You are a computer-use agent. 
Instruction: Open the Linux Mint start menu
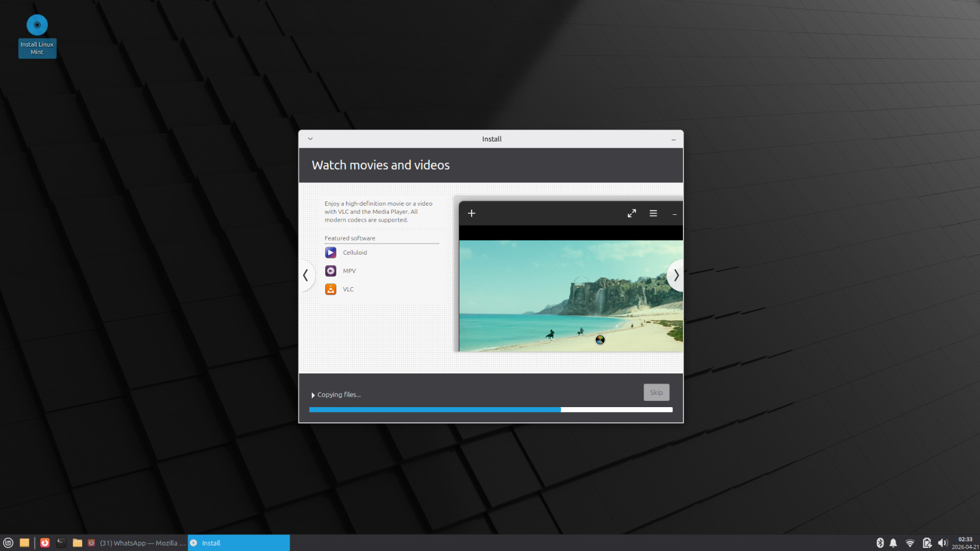[x=8, y=542]
